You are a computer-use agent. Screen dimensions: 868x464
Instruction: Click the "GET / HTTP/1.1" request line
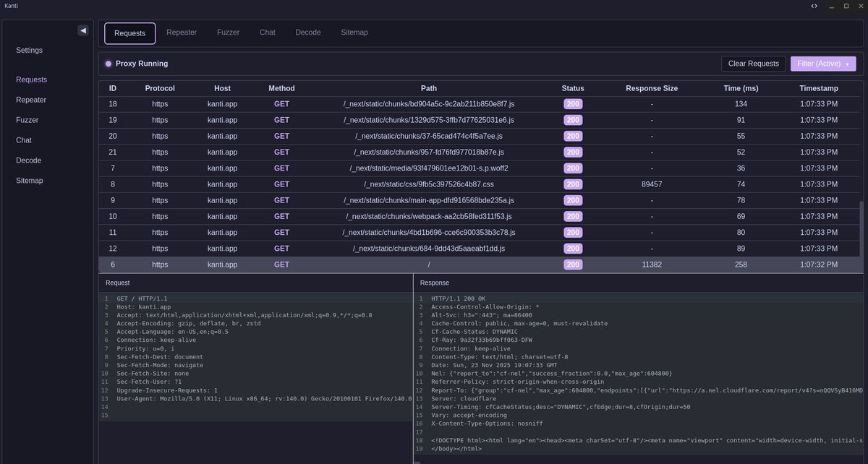(x=142, y=298)
